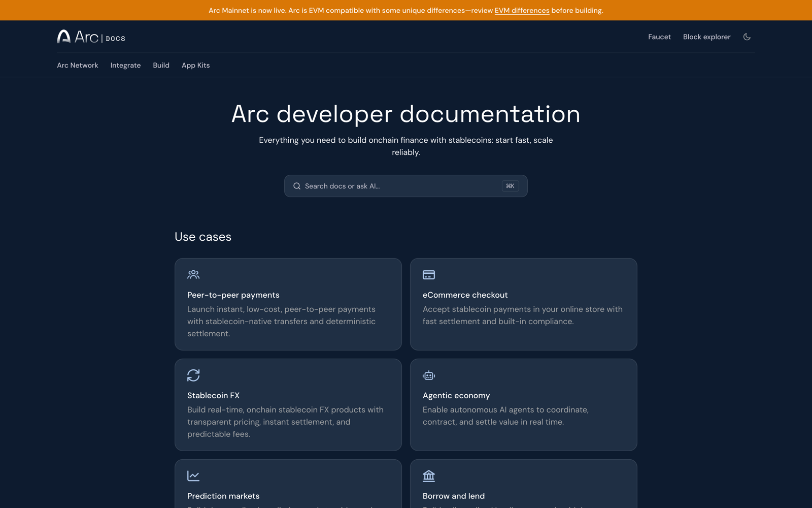Click the ⌘K shortcut badge
This screenshot has height=508, width=812.
[510, 186]
